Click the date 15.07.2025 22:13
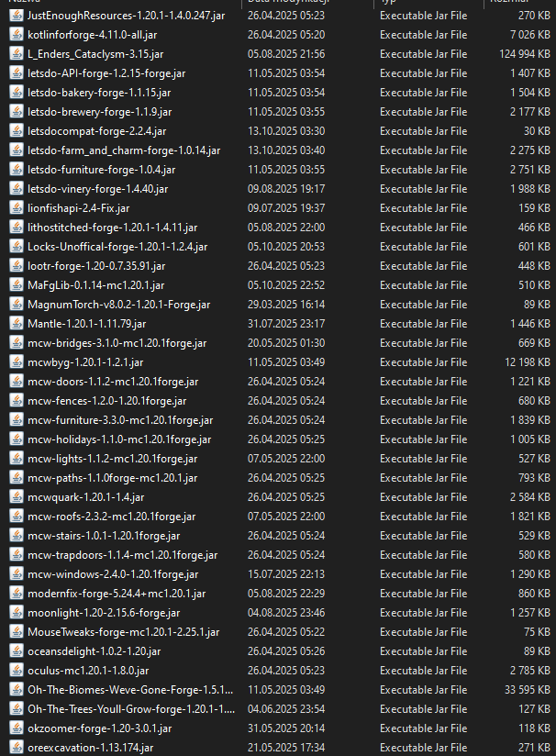 [286, 574]
